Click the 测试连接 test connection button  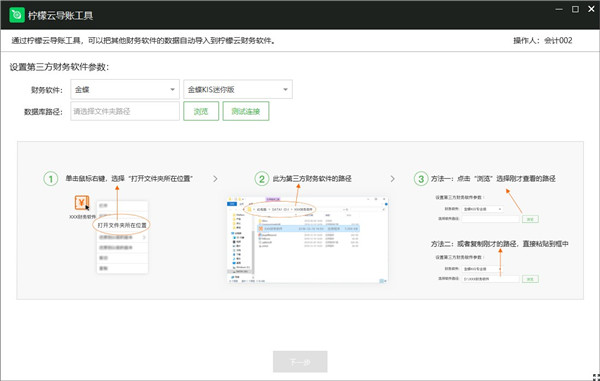tap(246, 111)
